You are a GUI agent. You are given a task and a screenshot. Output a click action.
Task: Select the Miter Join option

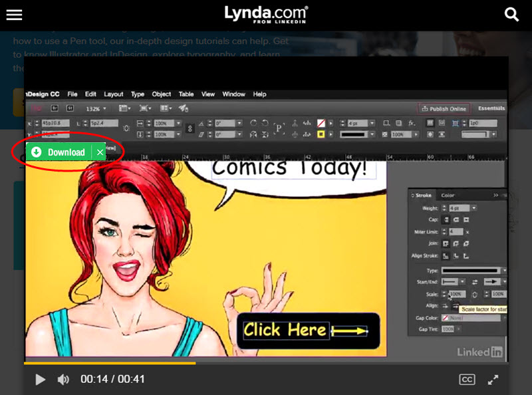click(x=446, y=243)
